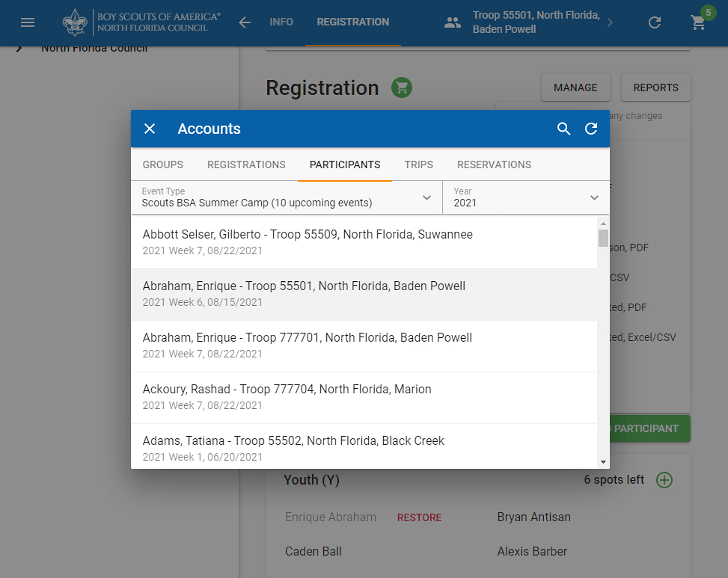Click the scrollbar up arrow in list
The image size is (728, 578).
(x=603, y=224)
